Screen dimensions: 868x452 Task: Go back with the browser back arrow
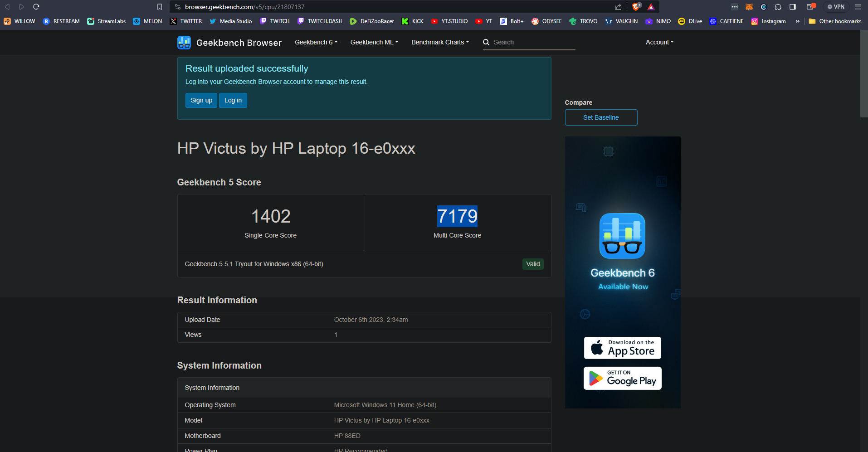coord(7,7)
